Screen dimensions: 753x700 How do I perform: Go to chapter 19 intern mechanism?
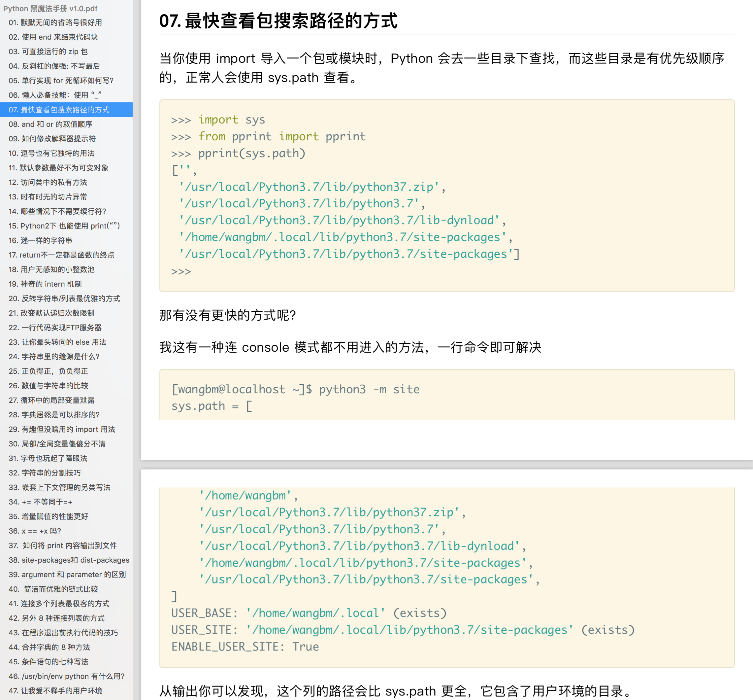click(x=45, y=284)
